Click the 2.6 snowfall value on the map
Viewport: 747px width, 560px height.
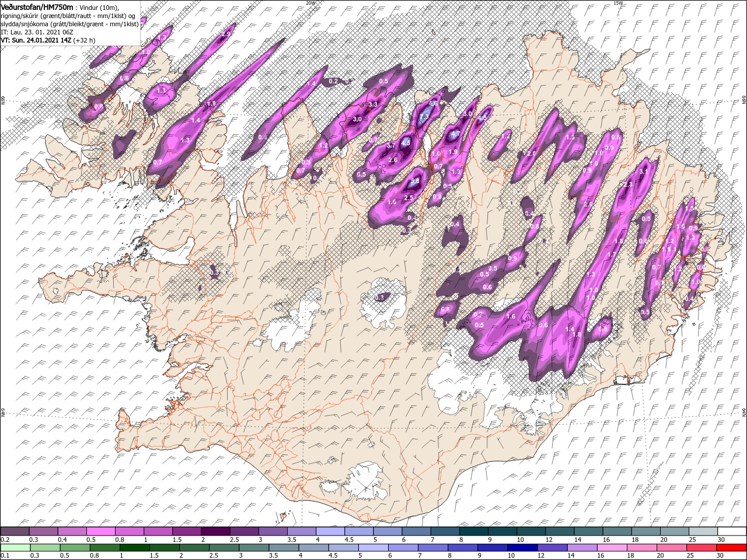click(393, 160)
